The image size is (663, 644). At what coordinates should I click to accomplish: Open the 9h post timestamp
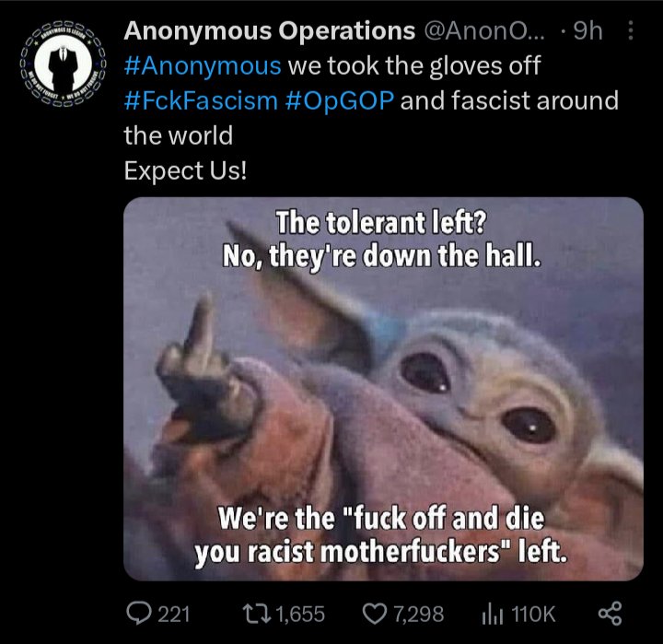pyautogui.click(x=587, y=31)
